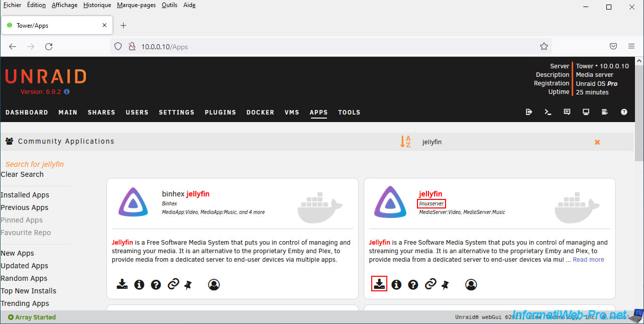Open the Docker tab
The width and height of the screenshot is (644, 324).
(260, 113)
